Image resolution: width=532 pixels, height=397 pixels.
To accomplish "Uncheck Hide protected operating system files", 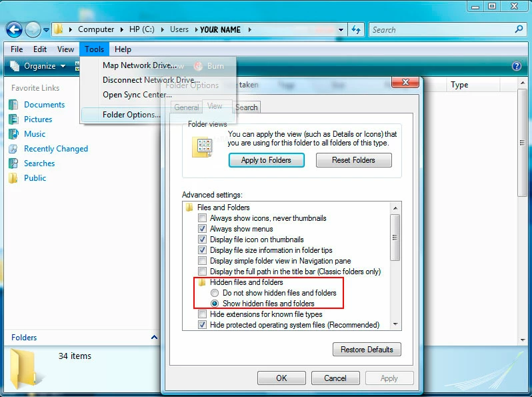I will pyautogui.click(x=202, y=325).
